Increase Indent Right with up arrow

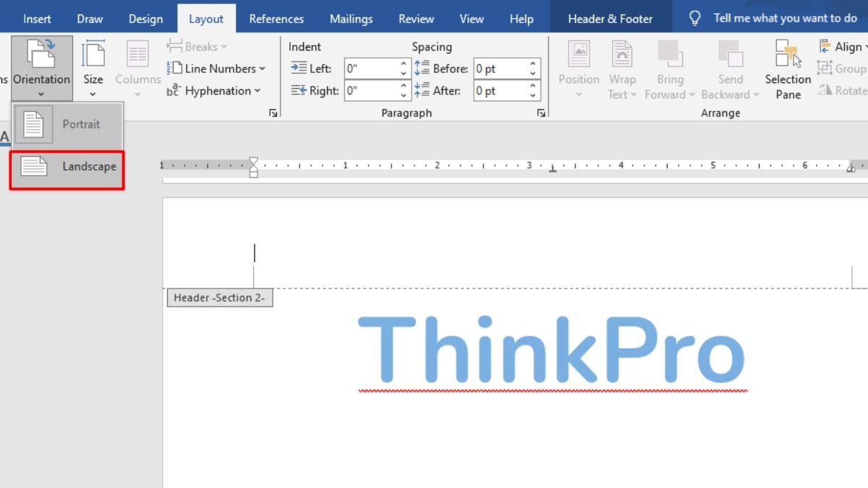(x=404, y=85)
